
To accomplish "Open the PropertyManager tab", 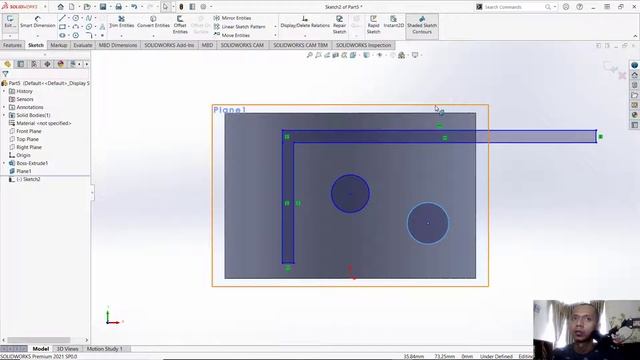I will click(x=21, y=64).
